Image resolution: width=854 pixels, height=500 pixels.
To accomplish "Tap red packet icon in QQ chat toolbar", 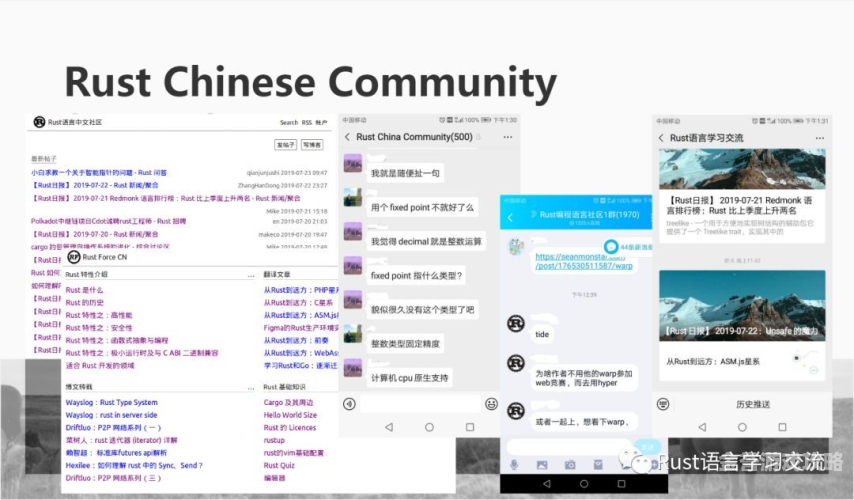I will click(x=598, y=465).
